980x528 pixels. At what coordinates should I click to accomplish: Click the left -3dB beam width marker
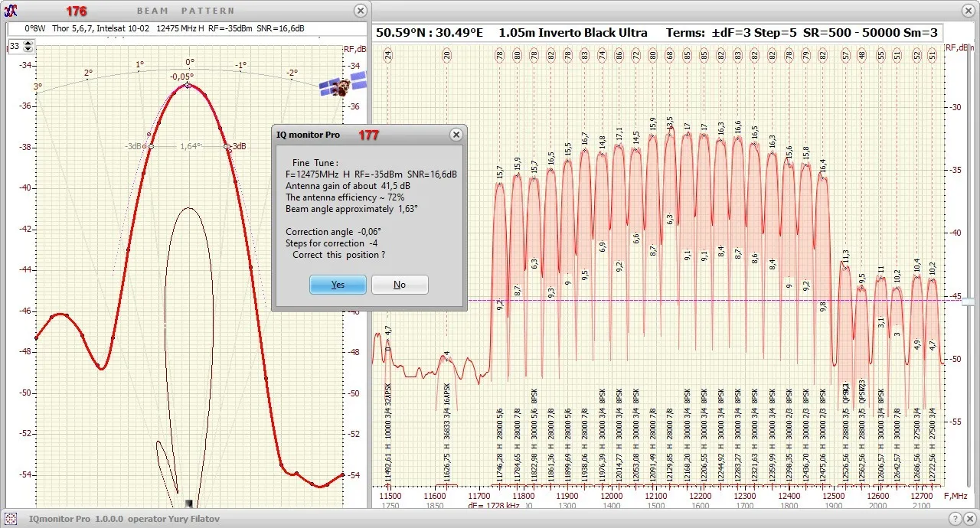(151, 146)
